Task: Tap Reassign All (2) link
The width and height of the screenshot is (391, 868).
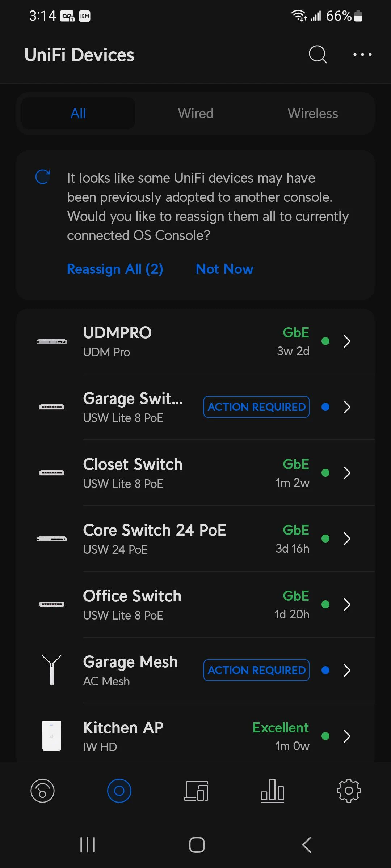Action: pyautogui.click(x=115, y=269)
